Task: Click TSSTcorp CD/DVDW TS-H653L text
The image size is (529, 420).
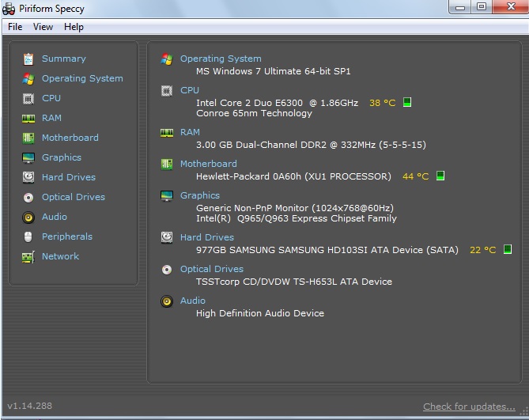Action: [x=294, y=282]
